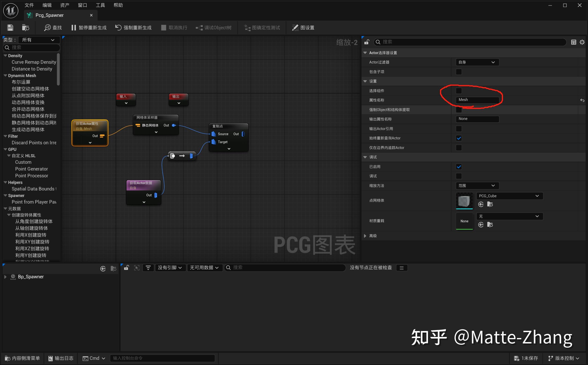Expand the 高级 advanced section
The image size is (588, 365).
point(365,236)
